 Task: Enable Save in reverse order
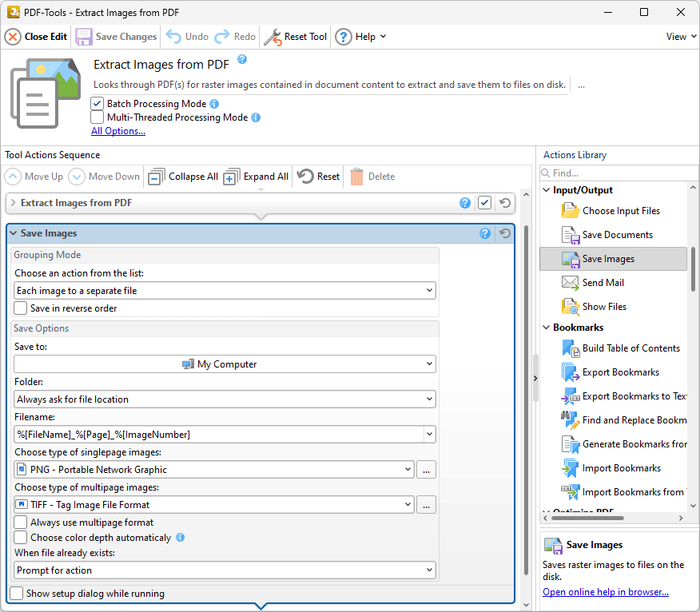pos(21,308)
